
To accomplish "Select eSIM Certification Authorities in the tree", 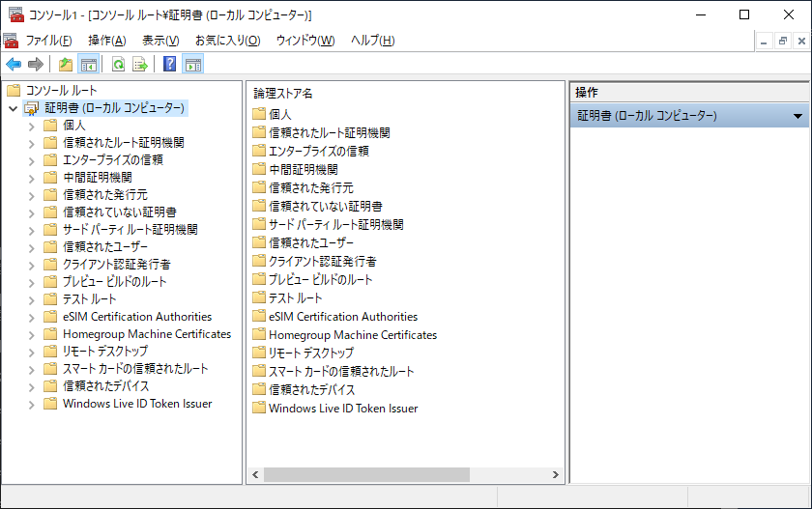I will click(x=137, y=317).
